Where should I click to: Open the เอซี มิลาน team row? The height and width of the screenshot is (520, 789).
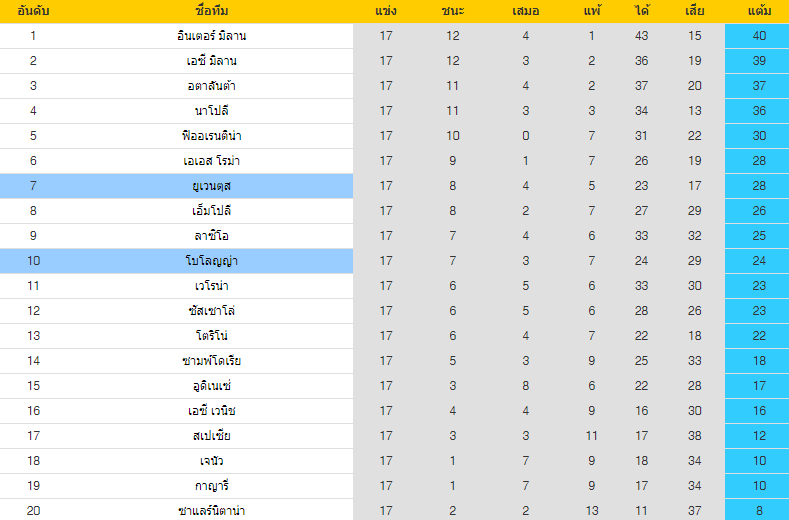coord(210,61)
